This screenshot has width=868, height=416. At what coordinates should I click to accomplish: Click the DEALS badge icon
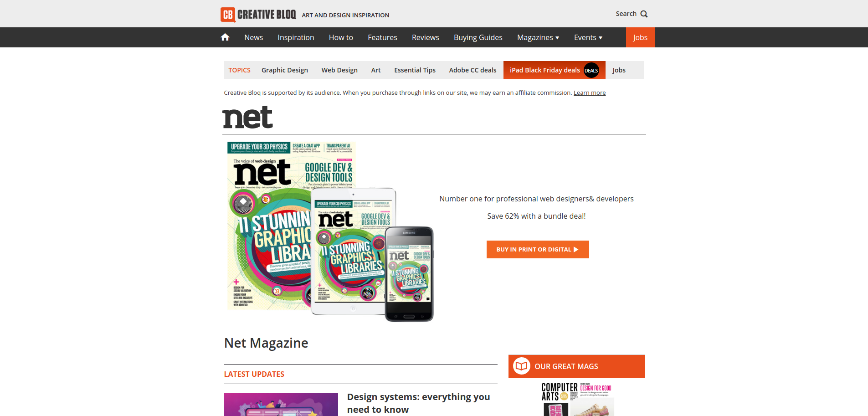tap(591, 70)
